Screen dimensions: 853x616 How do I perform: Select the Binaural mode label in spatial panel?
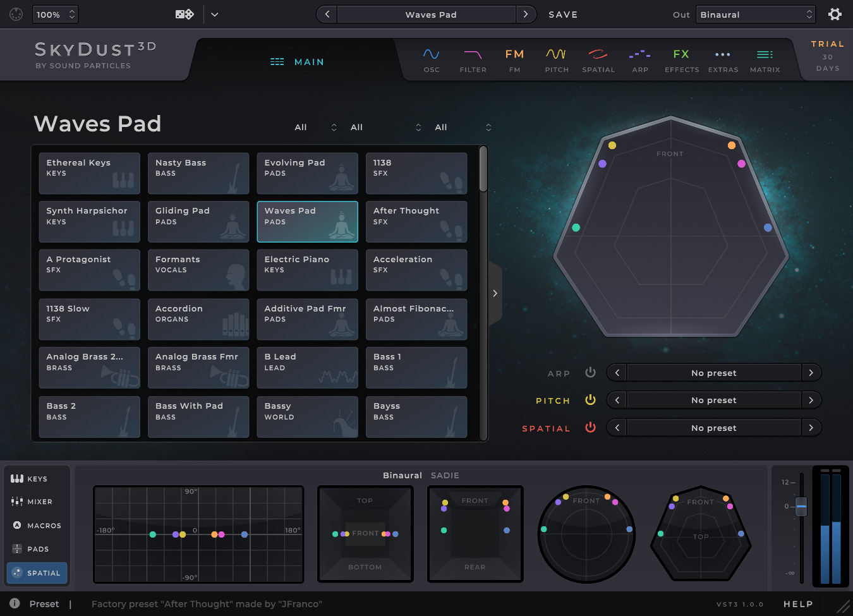(402, 475)
